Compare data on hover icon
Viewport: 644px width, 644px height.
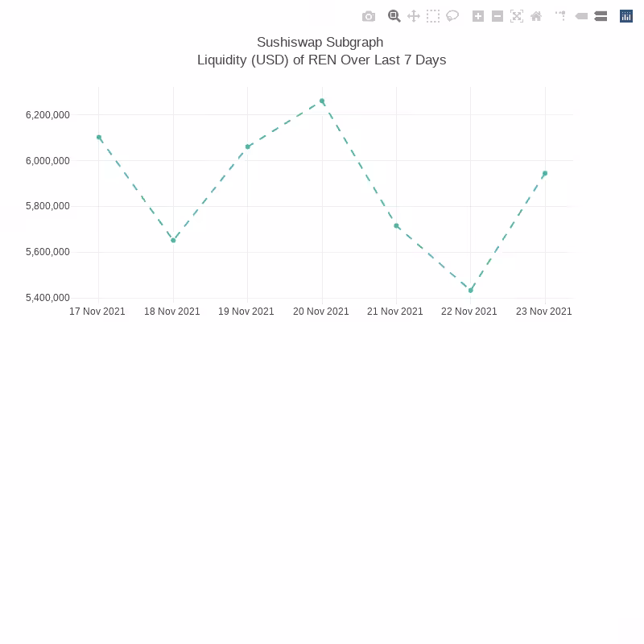coord(601,16)
